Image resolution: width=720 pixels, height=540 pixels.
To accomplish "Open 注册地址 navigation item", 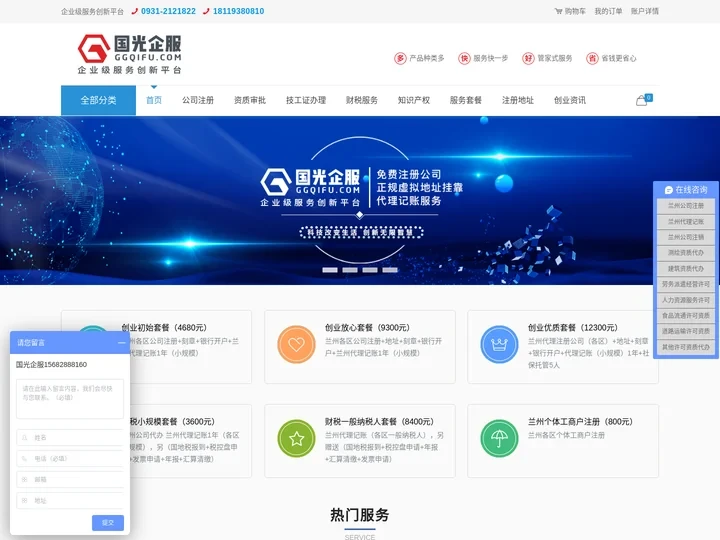I will [518, 100].
